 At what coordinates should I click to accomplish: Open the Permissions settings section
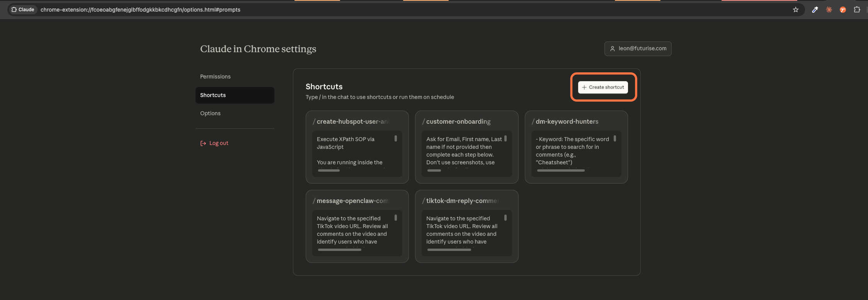point(215,77)
